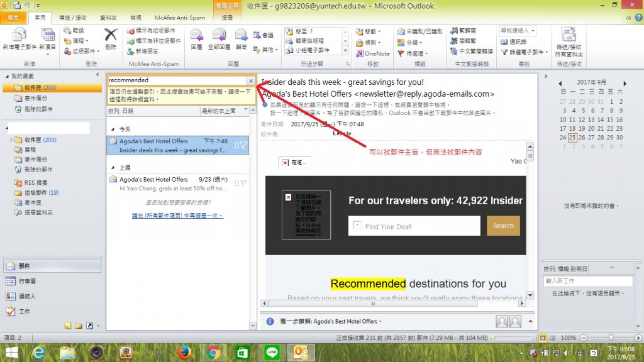Open the 工作 tasks module
Image resolution: width=644 pixels, height=362 pixels.
(52, 312)
